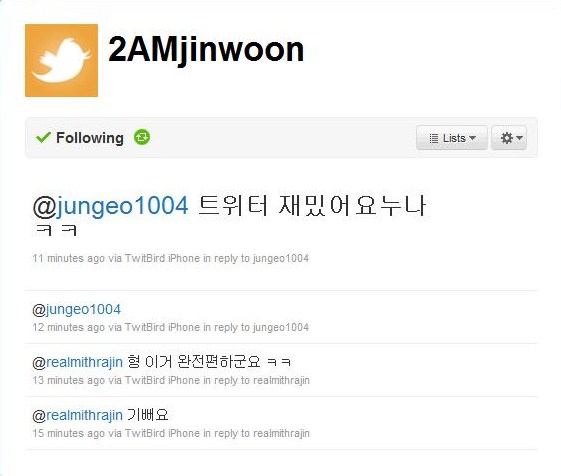The width and height of the screenshot is (561, 476).
Task: Click the green Following checkmark icon
Action: tap(44, 137)
